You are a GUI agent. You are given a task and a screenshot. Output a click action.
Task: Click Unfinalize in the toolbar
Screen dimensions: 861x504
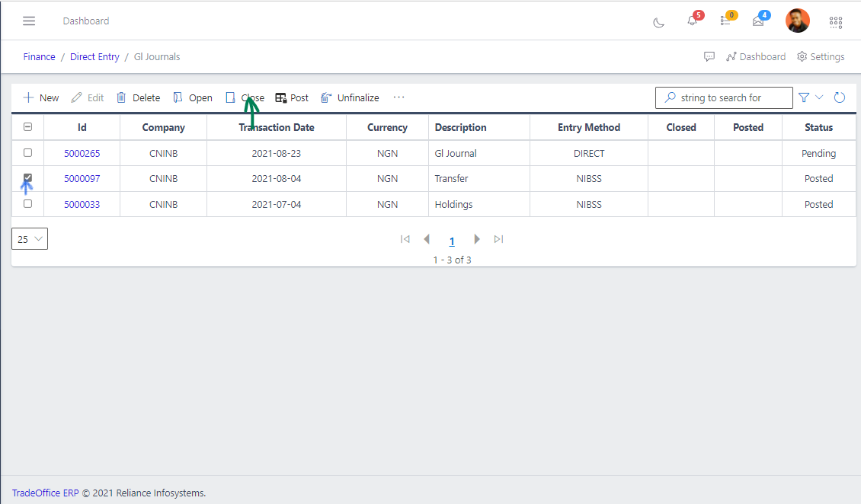[x=350, y=97]
